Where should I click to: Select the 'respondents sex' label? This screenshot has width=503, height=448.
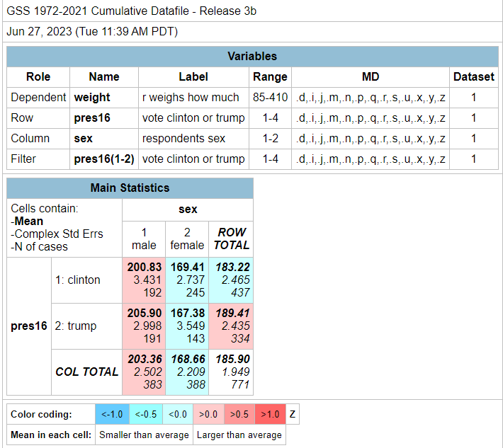click(183, 139)
